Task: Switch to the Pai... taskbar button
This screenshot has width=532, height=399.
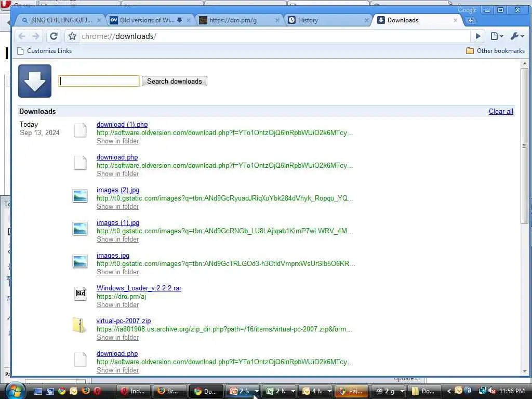Action: point(352,391)
